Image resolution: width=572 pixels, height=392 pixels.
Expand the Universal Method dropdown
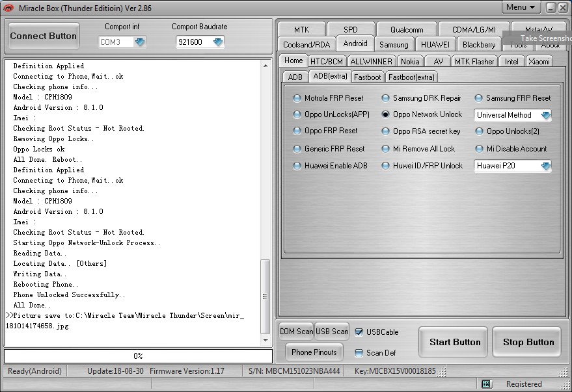[x=546, y=115]
